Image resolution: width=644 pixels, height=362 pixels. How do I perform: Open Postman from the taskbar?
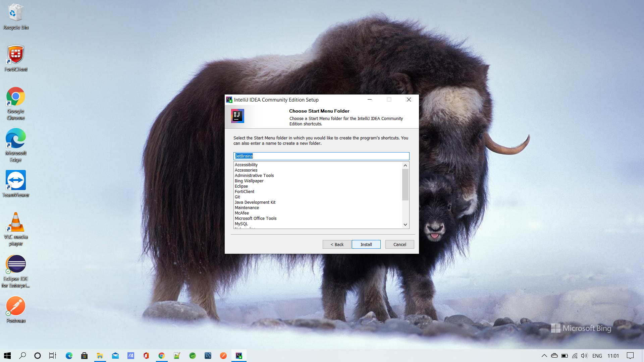pos(223,356)
